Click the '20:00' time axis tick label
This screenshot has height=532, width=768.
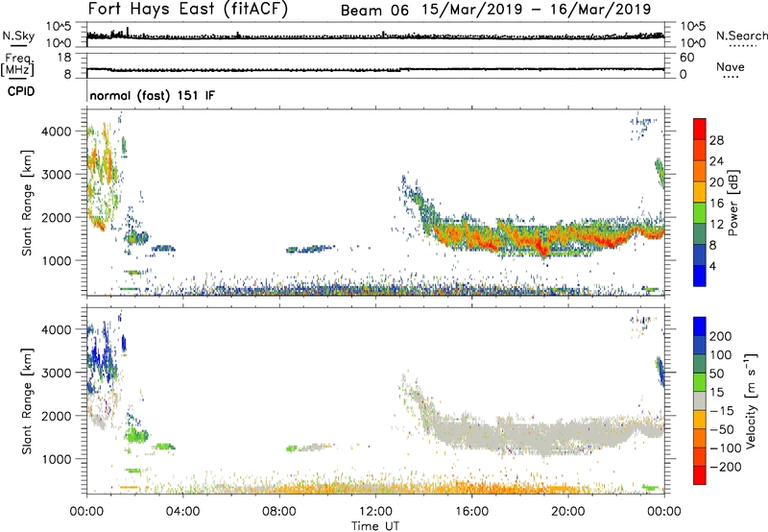point(567,512)
